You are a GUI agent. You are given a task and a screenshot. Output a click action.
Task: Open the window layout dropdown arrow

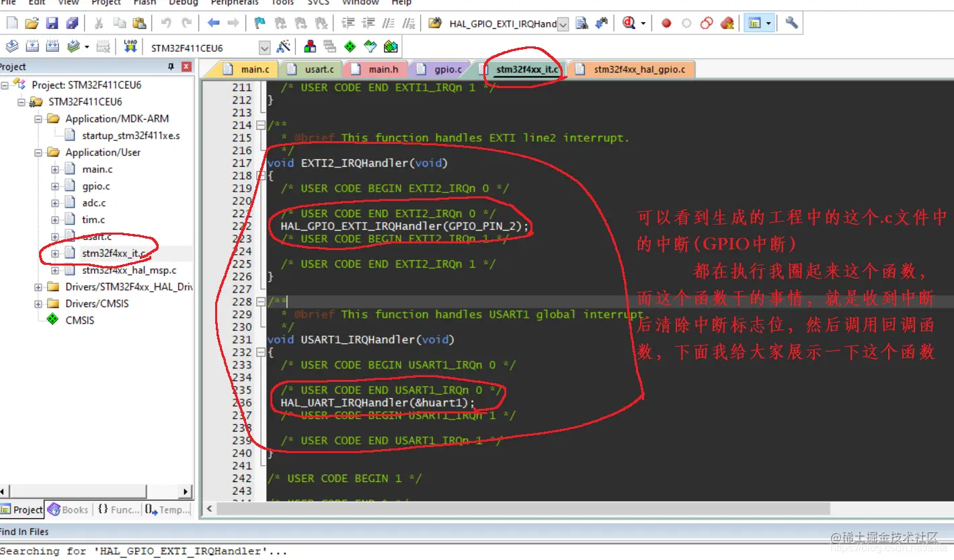[x=768, y=24]
